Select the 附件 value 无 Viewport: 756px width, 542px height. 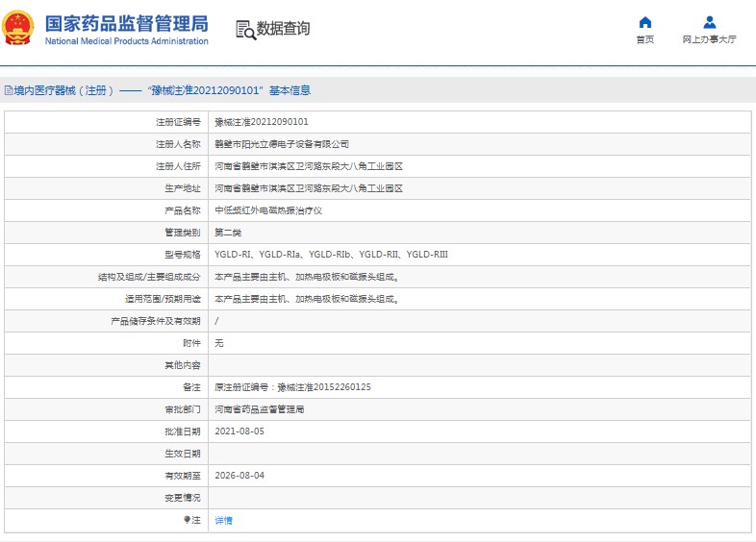click(219, 343)
